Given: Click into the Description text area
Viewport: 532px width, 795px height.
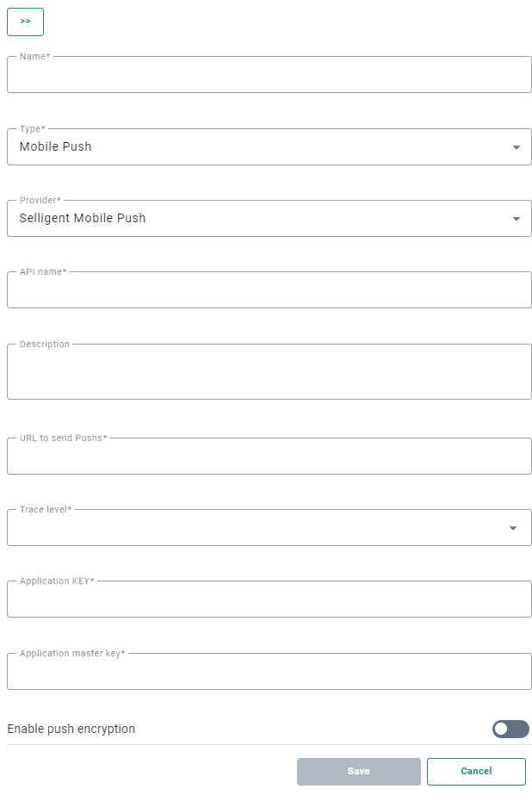Looking at the screenshot, I should pyautogui.click(x=269, y=373).
